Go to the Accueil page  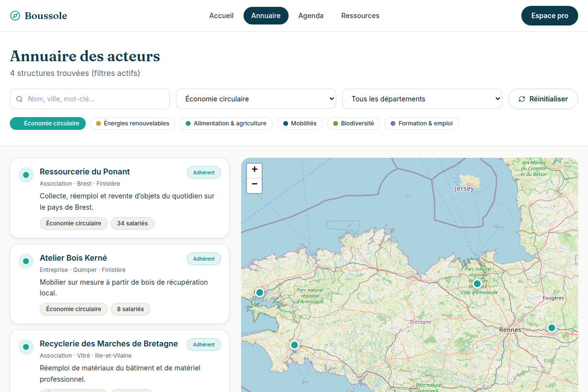tap(221, 16)
